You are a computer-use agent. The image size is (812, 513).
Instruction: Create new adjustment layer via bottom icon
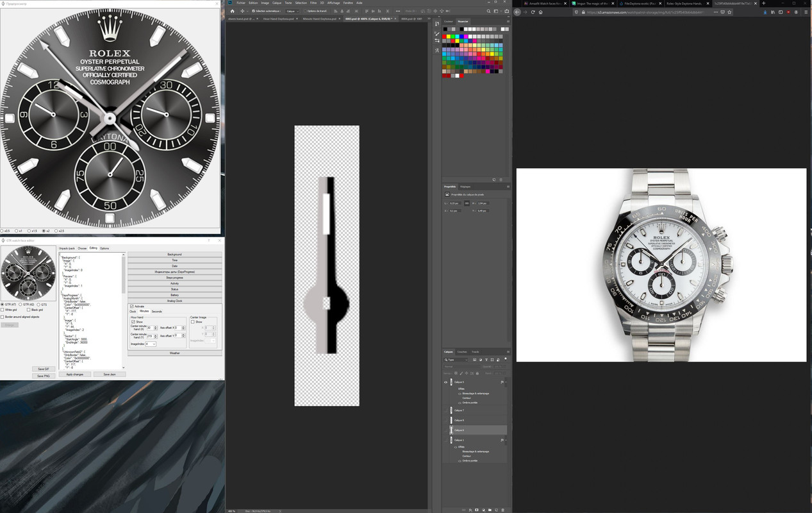(x=483, y=510)
